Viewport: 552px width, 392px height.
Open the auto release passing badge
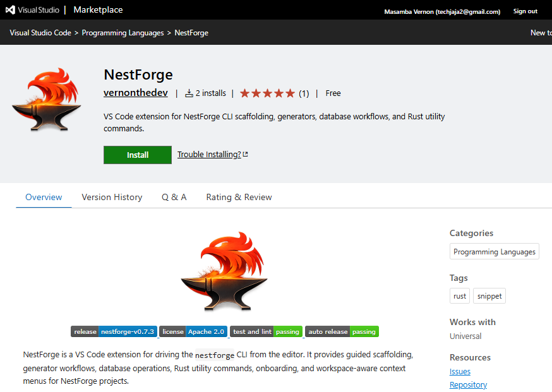coord(342,331)
